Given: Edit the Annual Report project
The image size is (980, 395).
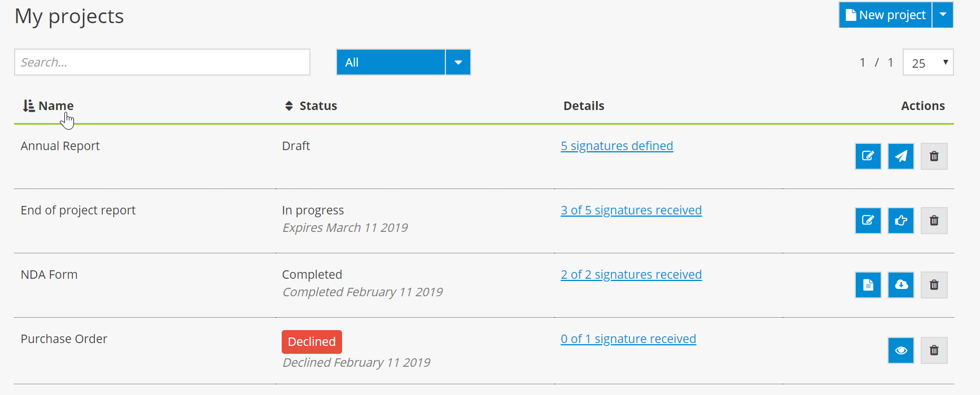Looking at the screenshot, I should tap(868, 156).
